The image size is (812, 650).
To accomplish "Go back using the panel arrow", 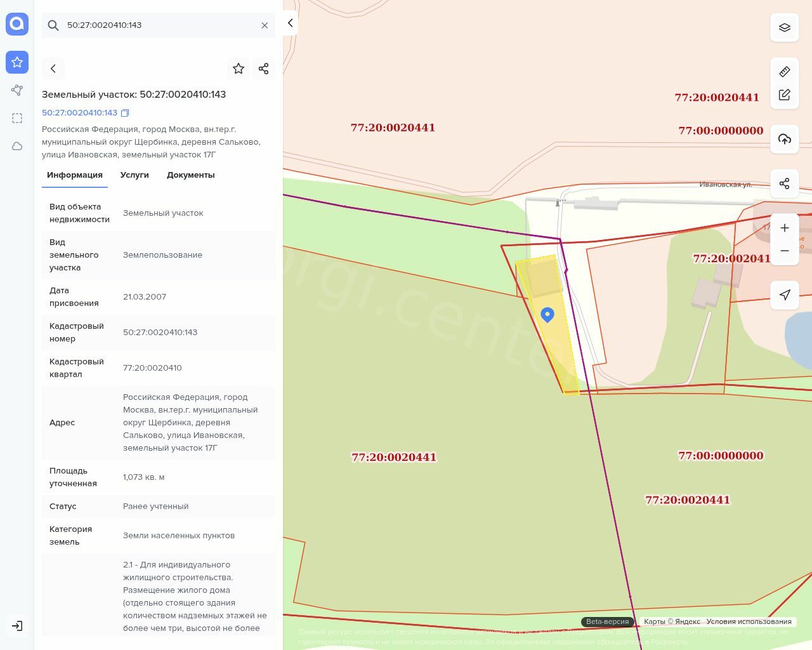I will pyautogui.click(x=53, y=69).
